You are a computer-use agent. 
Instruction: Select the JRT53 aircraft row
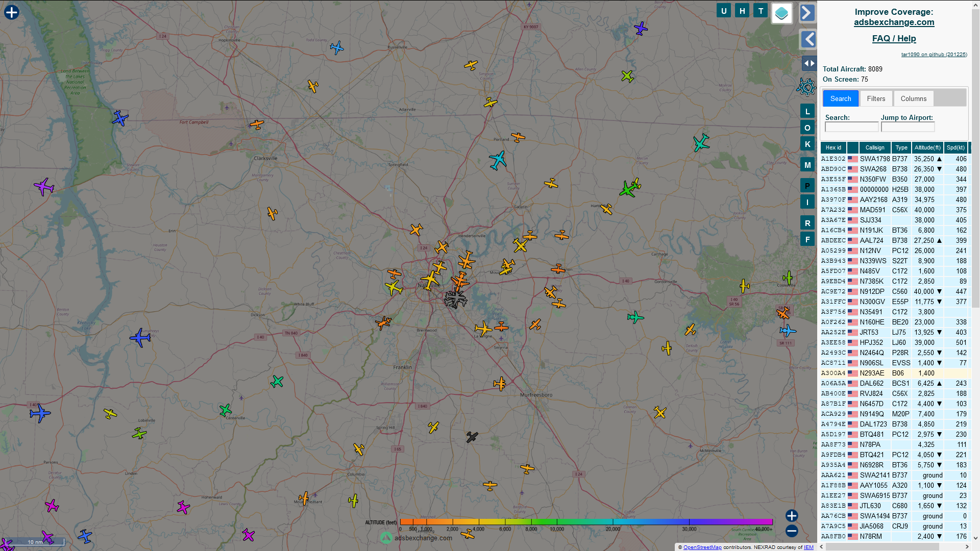pos(895,332)
